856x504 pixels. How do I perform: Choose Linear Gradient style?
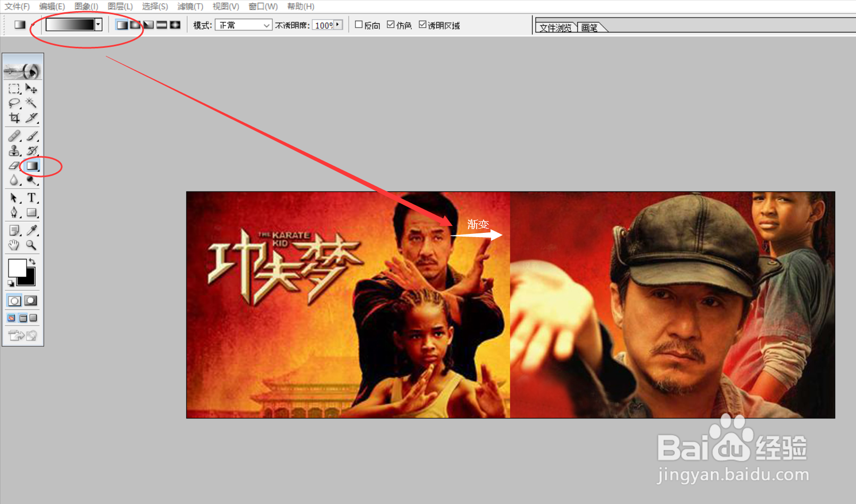tap(122, 25)
